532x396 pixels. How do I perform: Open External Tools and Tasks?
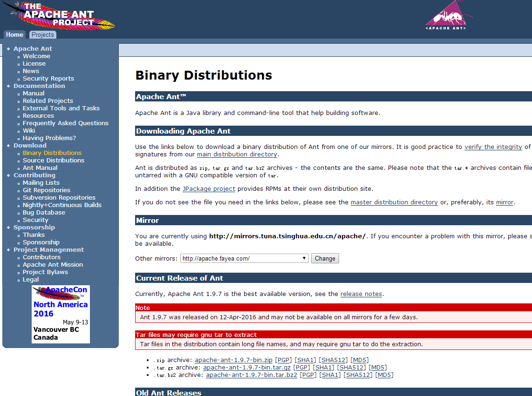pyautogui.click(x=61, y=108)
